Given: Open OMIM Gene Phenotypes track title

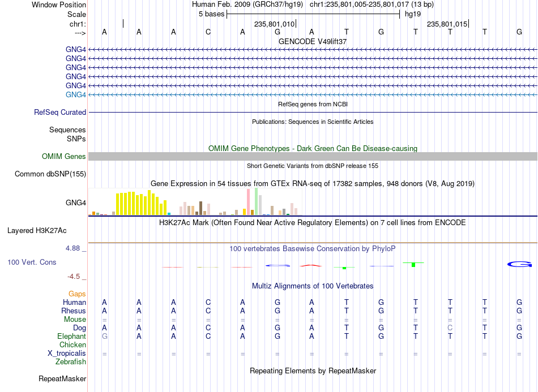Looking at the screenshot, I should (x=313, y=148).
